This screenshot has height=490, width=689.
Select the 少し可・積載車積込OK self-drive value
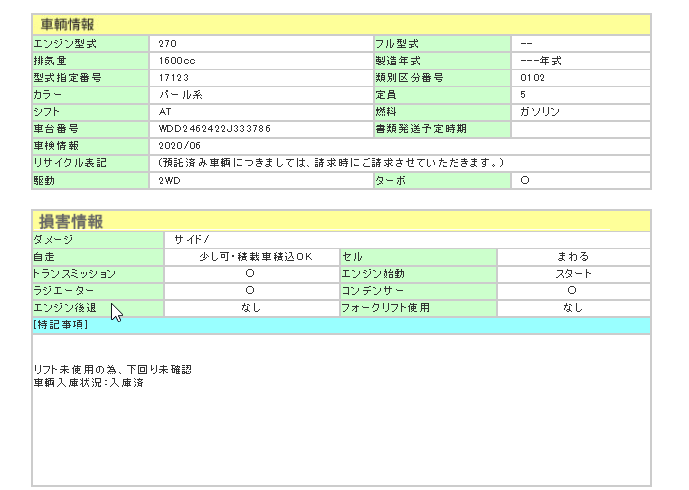pyautogui.click(x=251, y=257)
